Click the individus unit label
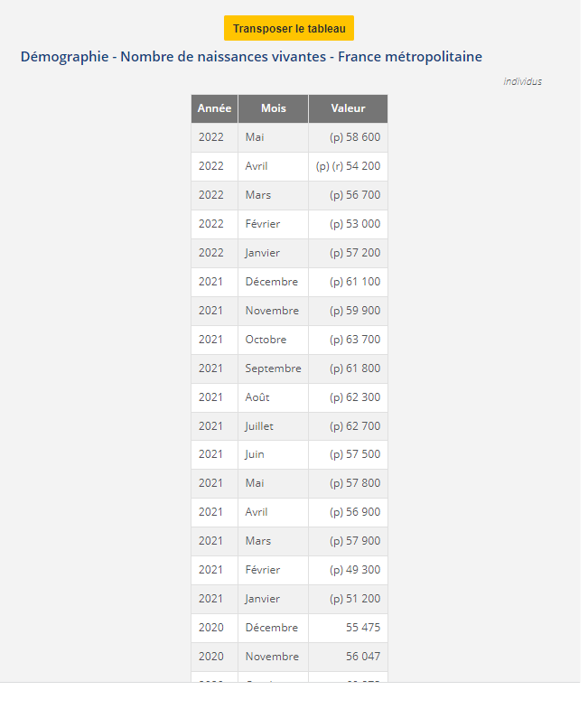588x709 pixels. coord(522,81)
